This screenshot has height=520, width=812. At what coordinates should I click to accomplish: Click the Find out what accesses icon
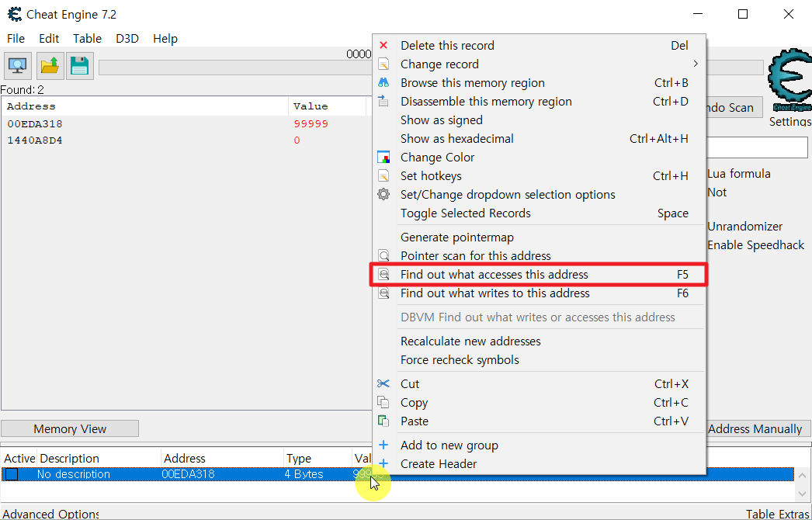point(383,275)
